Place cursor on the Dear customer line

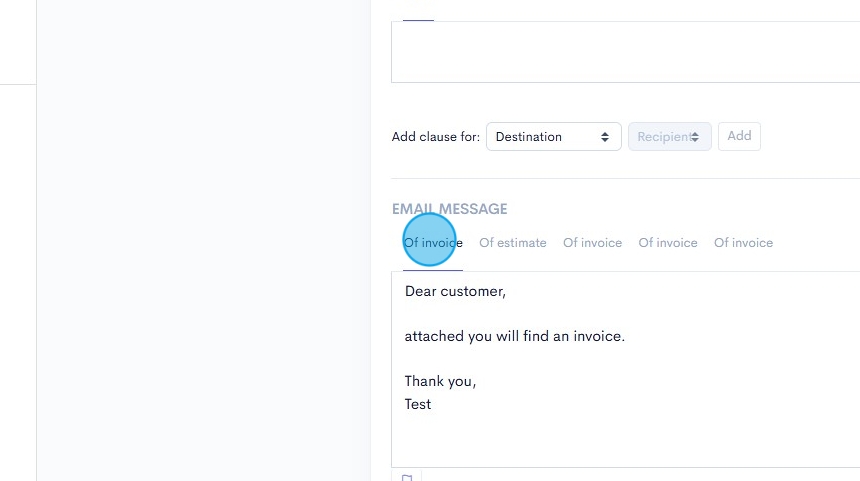(x=455, y=292)
